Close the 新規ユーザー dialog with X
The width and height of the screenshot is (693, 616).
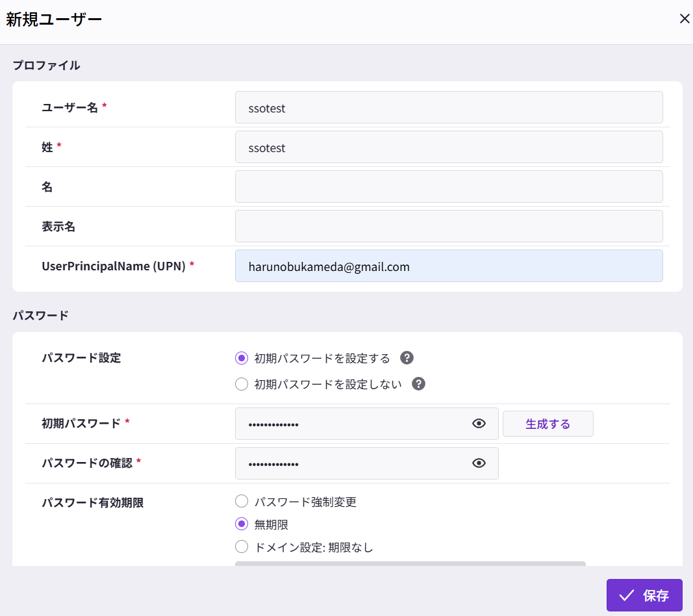pos(684,19)
